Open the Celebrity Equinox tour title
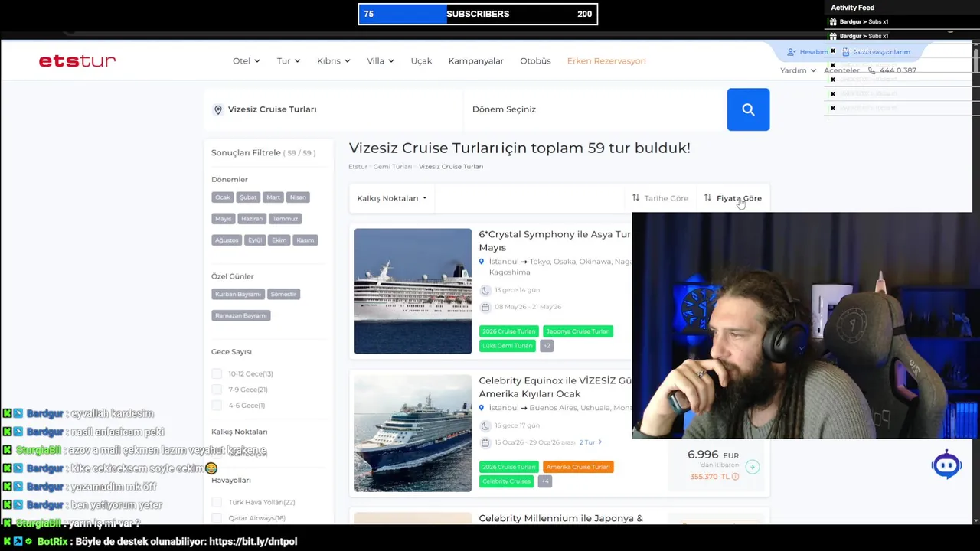 click(x=555, y=387)
